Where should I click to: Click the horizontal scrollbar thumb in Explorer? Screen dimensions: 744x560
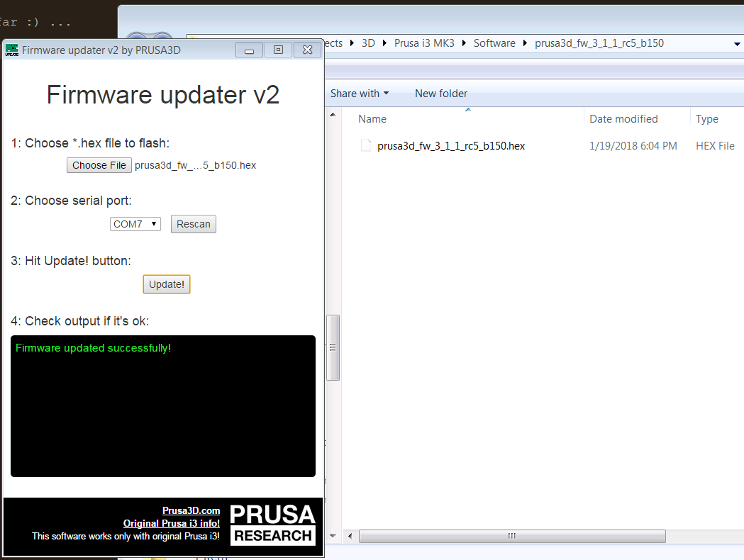point(512,536)
